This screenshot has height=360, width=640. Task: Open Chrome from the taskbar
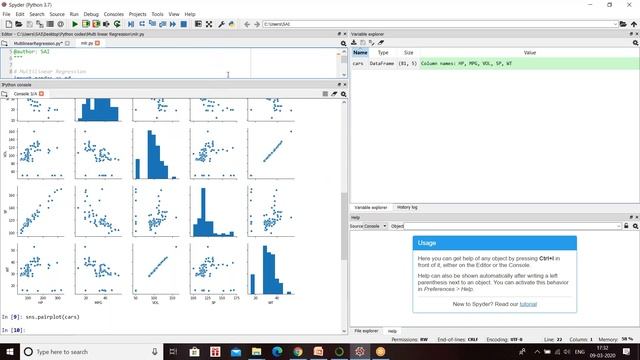pyautogui.click(x=298, y=351)
